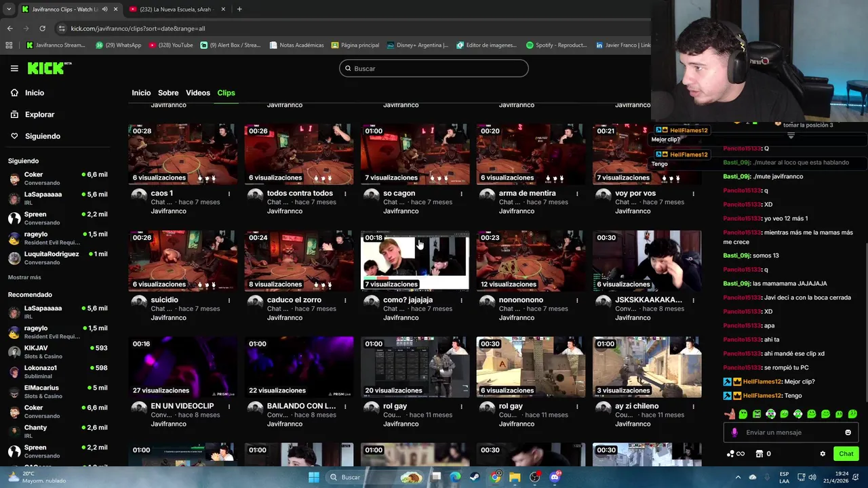
Task: Open Disney+ Argentina bookmark
Action: pos(418,45)
